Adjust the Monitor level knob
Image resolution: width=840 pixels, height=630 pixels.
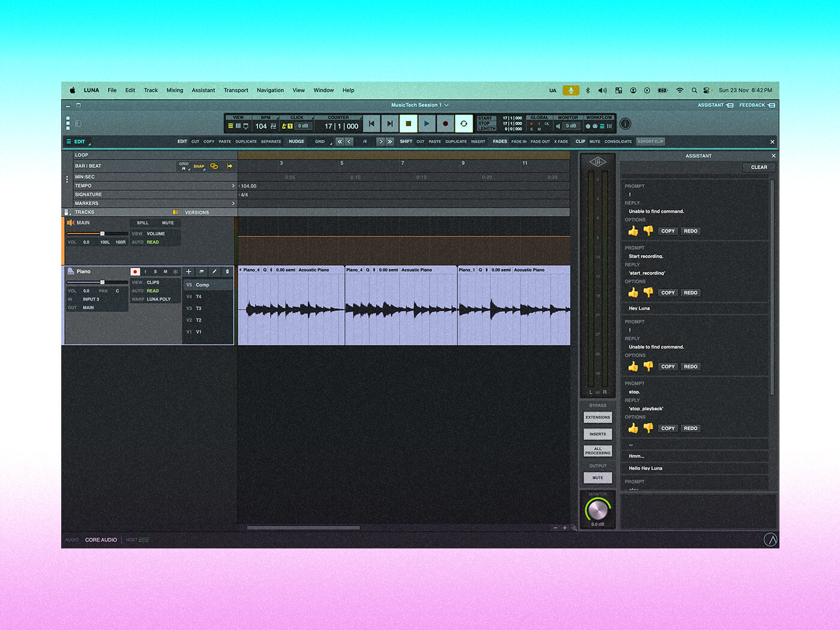597,510
